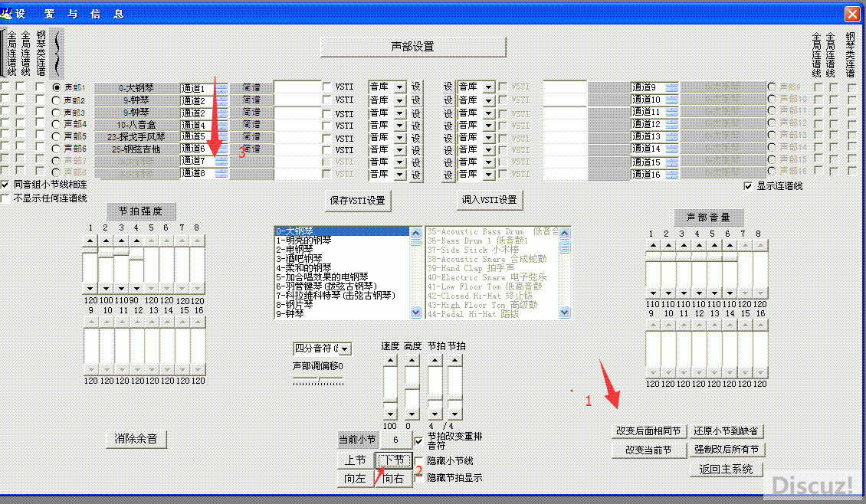Select the 声部4 radio button
The image size is (866, 504).
point(57,124)
